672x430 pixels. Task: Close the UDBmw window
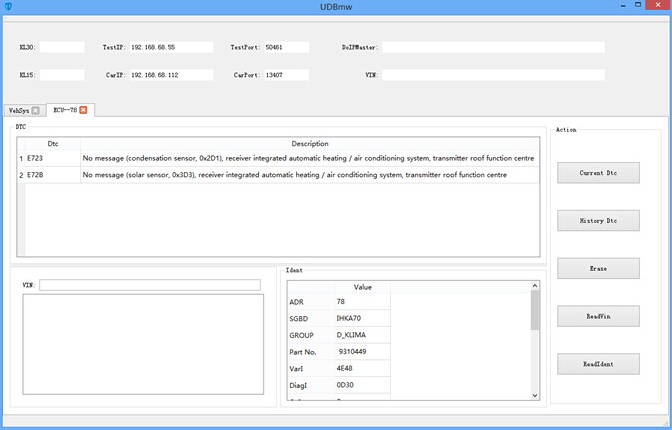pyautogui.click(x=658, y=5)
